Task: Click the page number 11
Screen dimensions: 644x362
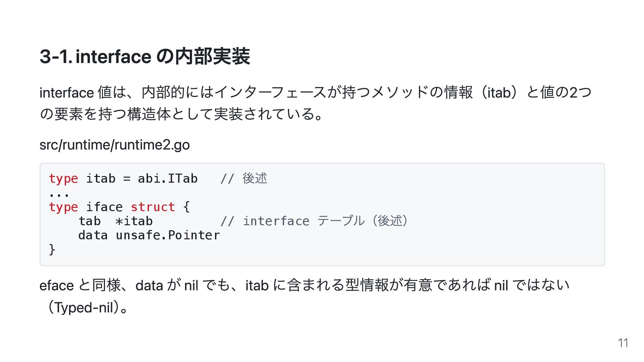Action: [623, 343]
